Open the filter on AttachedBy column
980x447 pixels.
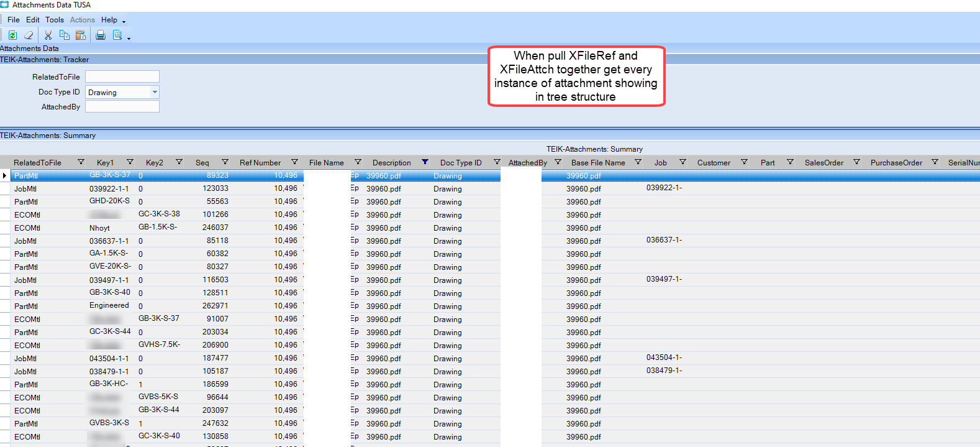(558, 162)
